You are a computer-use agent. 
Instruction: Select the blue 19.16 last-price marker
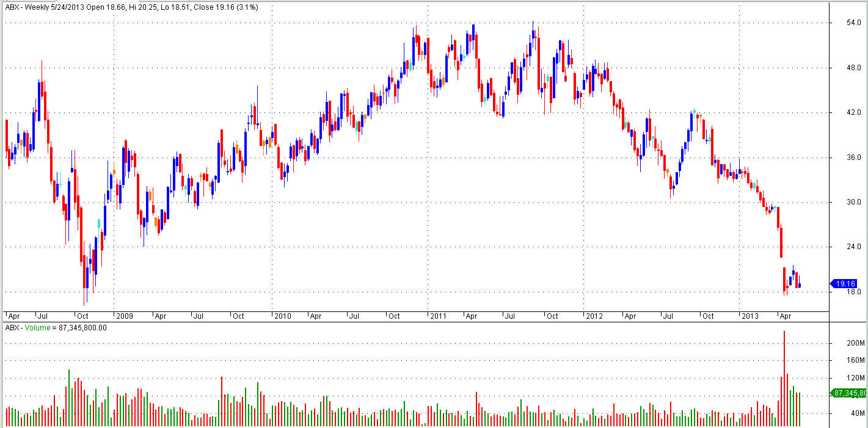point(844,283)
